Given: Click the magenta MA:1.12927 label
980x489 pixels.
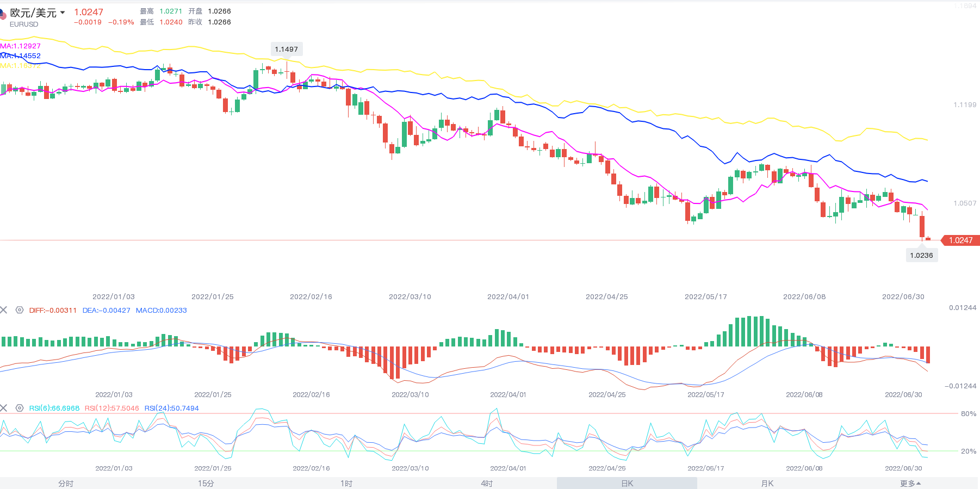Looking at the screenshot, I should coord(21,46).
